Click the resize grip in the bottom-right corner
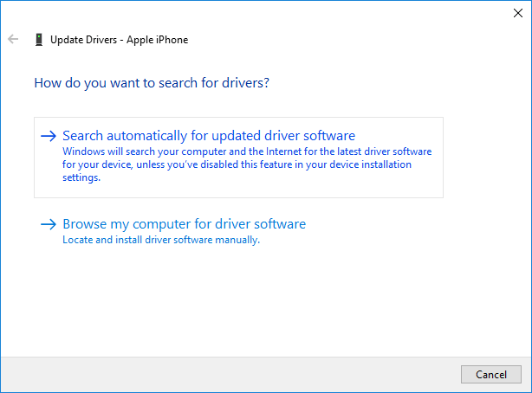The image size is (532, 393). [527, 388]
